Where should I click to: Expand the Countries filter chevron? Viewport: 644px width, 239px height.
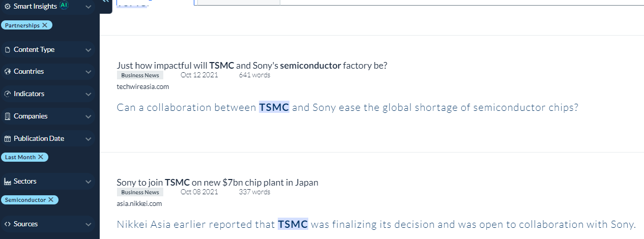(x=88, y=72)
